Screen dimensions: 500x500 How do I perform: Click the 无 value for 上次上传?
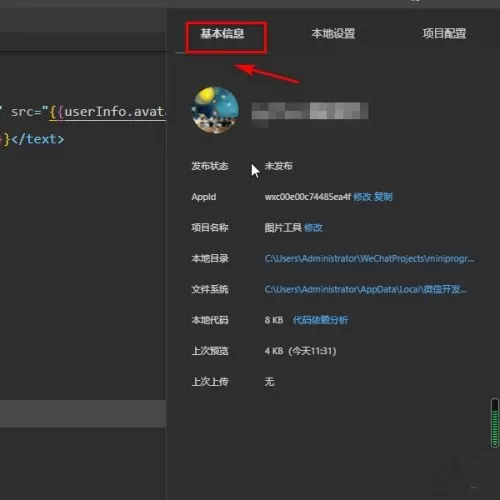(269, 382)
